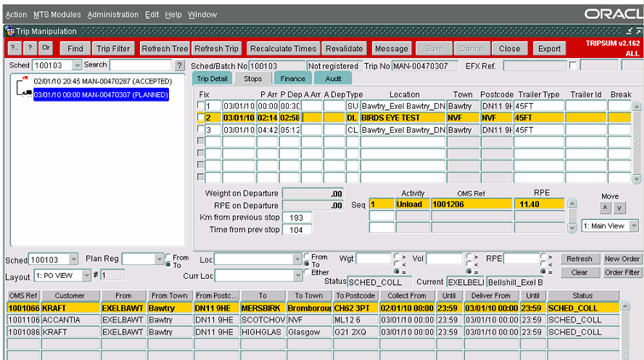Screen dimensions: 644x360
Task: Click the Move down arrow button
Action: point(619,208)
